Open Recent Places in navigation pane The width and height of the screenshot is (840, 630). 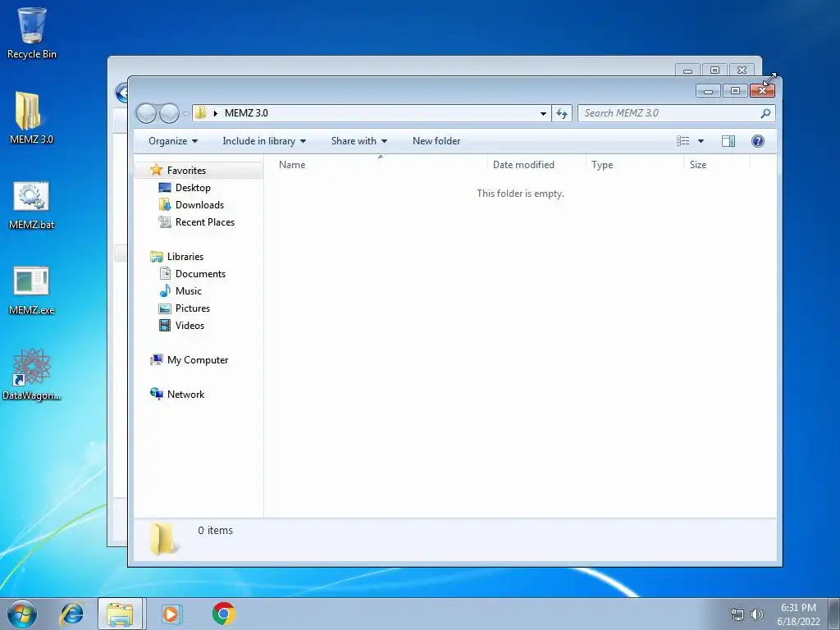[197, 221]
